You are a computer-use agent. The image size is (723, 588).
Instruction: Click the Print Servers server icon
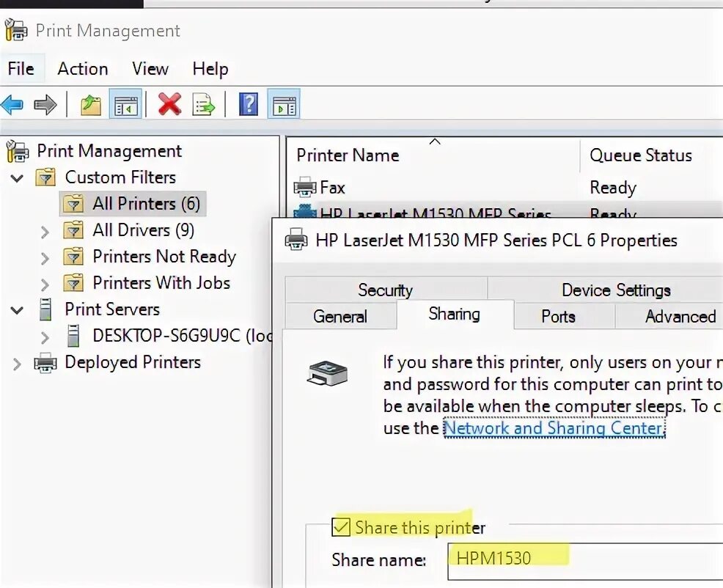45,309
